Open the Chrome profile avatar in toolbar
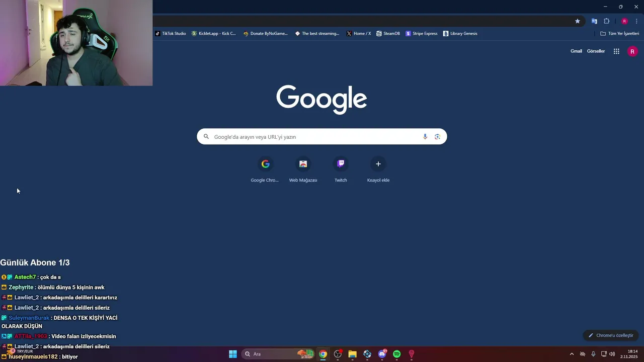644x362 pixels. [x=624, y=21]
